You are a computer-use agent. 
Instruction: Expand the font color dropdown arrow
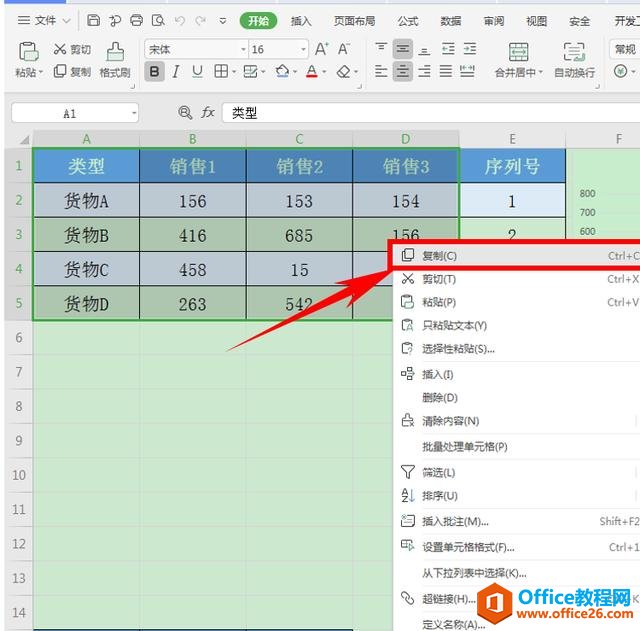pos(324,72)
